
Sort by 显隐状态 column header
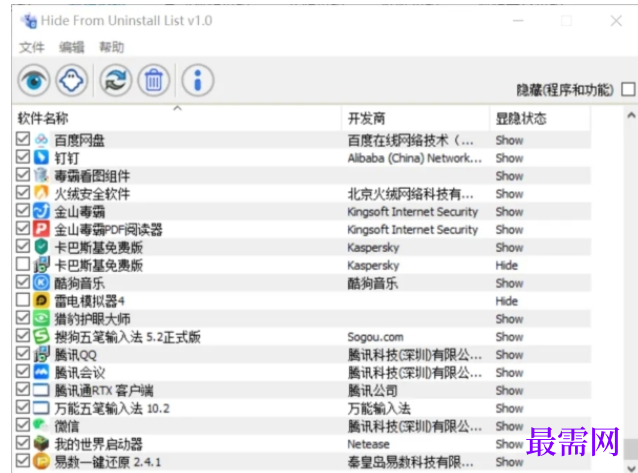click(x=540, y=118)
